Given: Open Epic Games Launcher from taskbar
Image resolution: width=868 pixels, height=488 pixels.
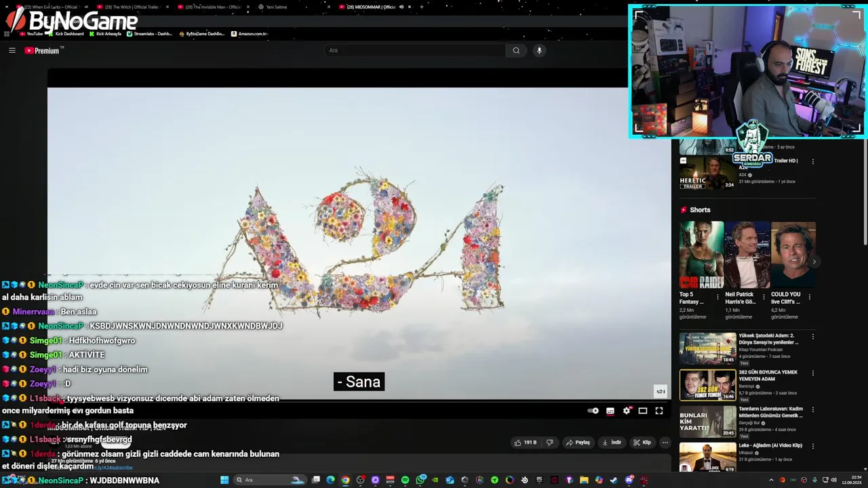Looking at the screenshot, I should point(539,480).
